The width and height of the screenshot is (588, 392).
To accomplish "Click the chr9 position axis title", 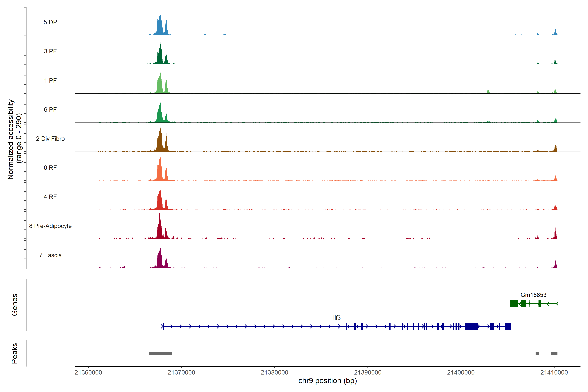I will pyautogui.click(x=327, y=381).
